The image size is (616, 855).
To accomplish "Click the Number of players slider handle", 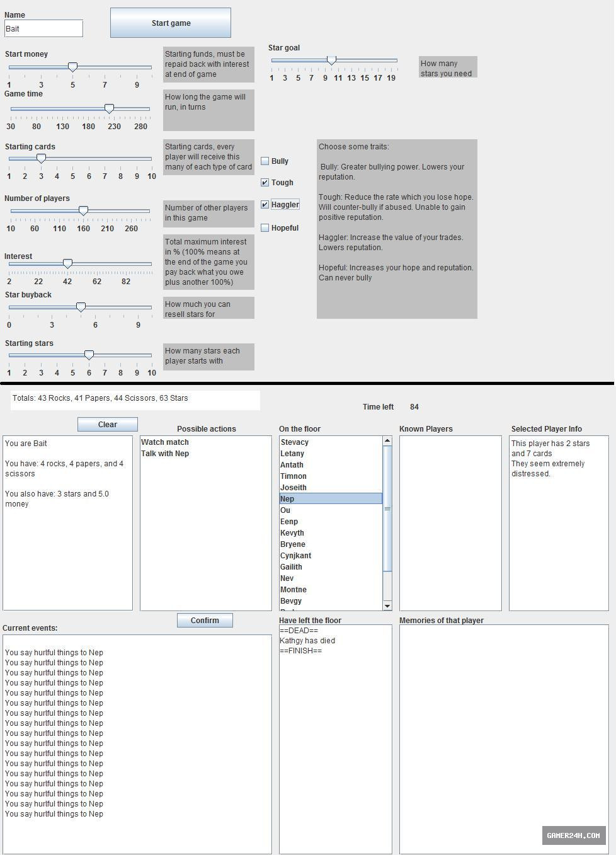I will 83,210.
